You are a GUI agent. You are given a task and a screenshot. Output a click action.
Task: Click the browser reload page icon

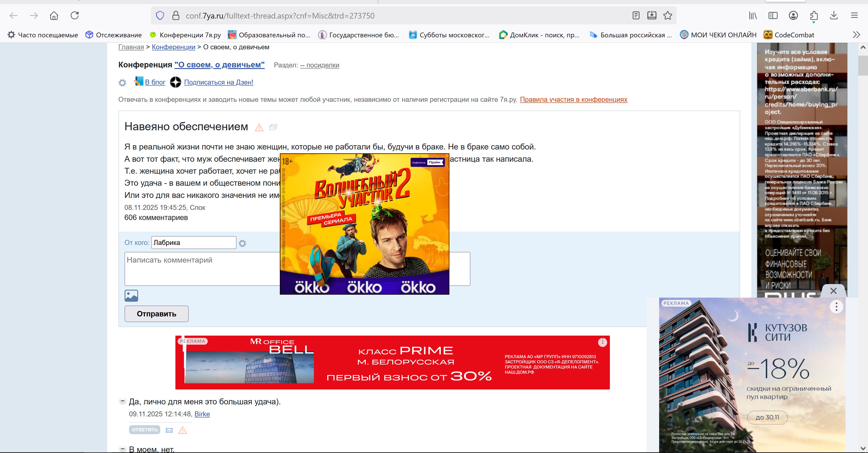pyautogui.click(x=74, y=16)
